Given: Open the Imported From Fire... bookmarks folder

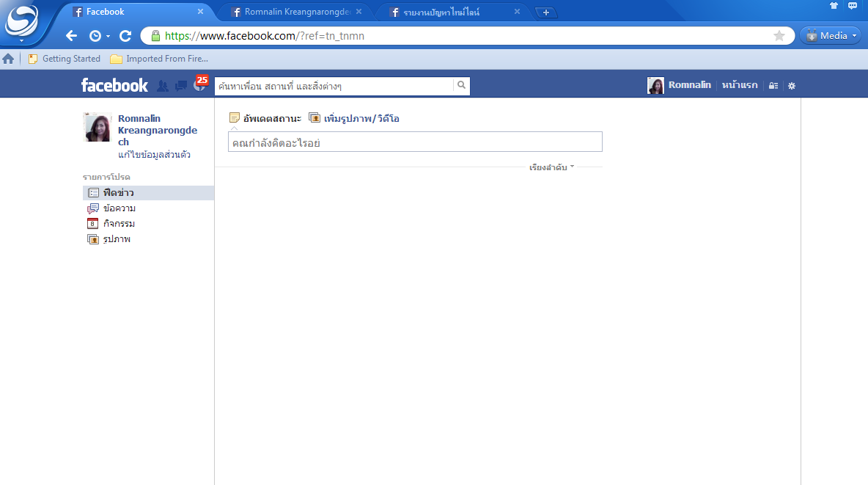Looking at the screenshot, I should point(159,59).
